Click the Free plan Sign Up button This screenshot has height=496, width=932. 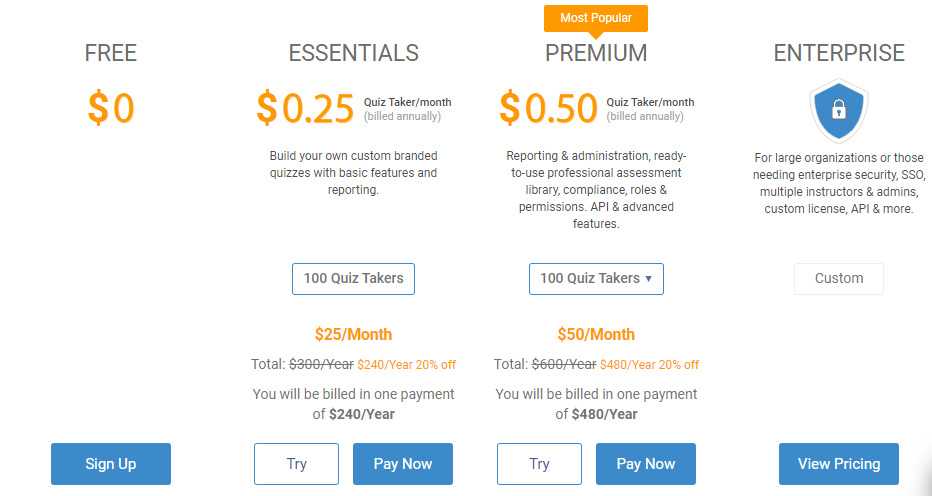pos(111,464)
